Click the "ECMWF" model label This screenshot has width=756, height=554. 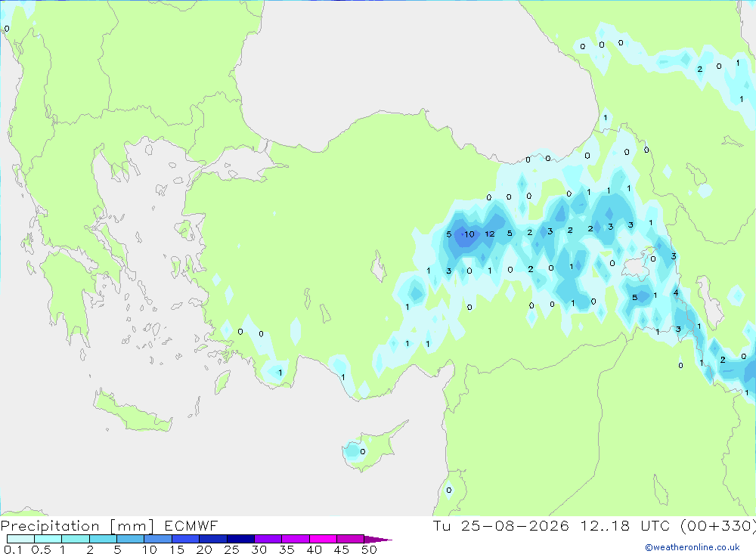point(191,525)
